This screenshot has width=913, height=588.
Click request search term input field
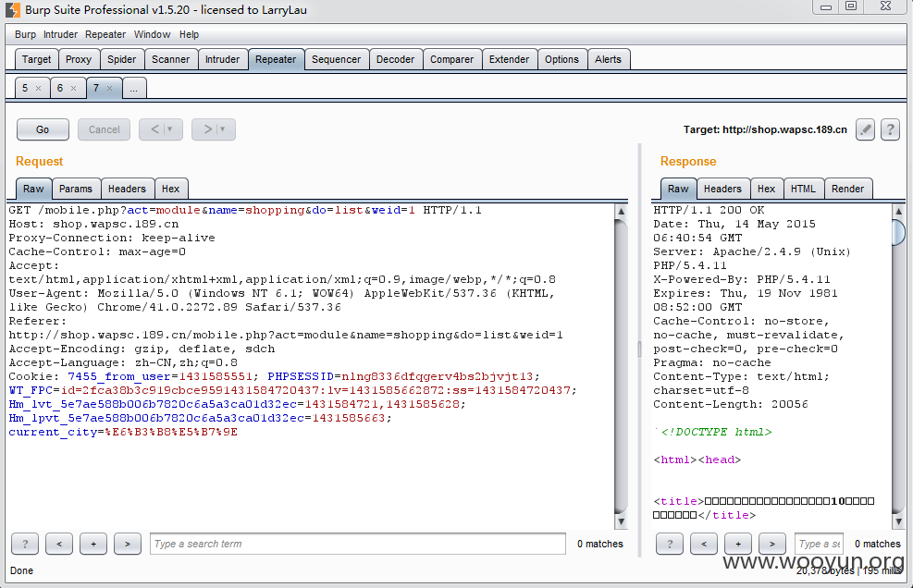pyautogui.click(x=357, y=544)
